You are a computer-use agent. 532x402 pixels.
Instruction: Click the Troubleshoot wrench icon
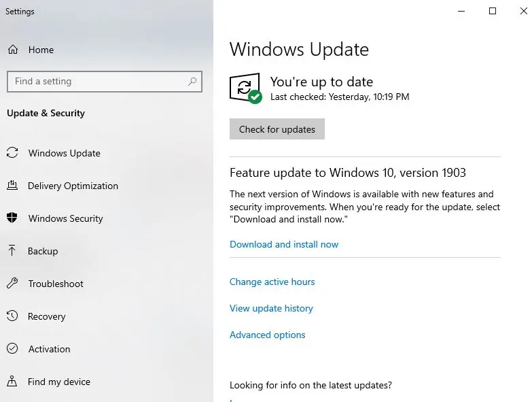(x=12, y=283)
